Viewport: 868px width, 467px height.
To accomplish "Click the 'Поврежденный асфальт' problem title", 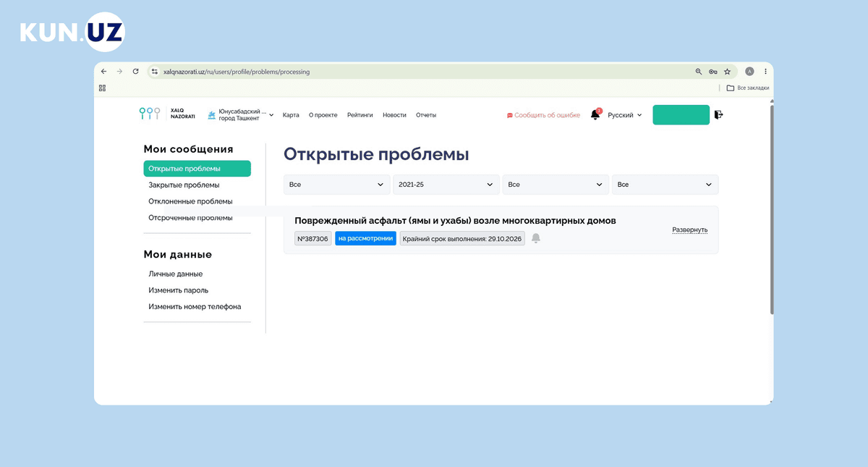I will (455, 220).
